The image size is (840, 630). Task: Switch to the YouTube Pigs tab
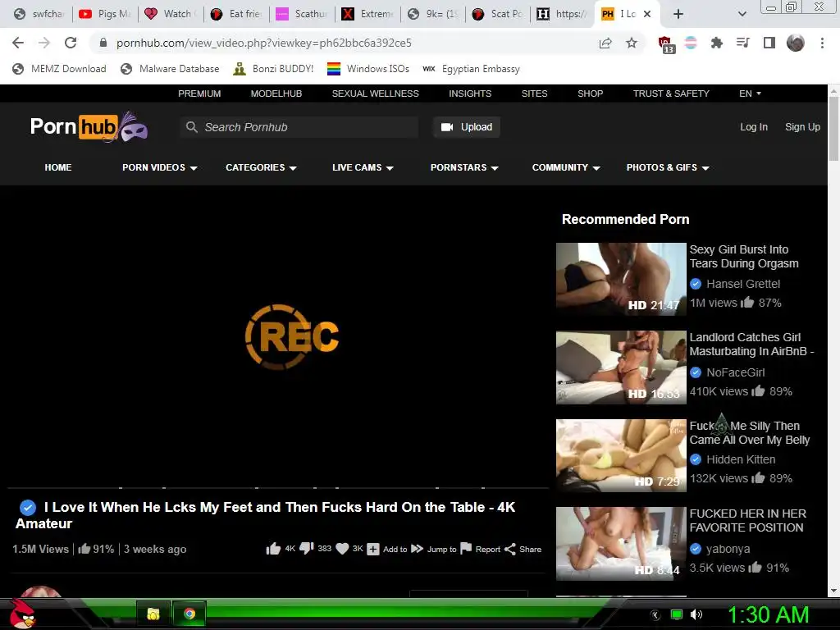point(105,14)
